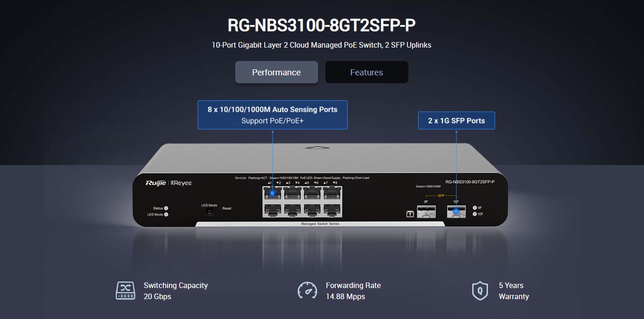This screenshot has width=644, height=319.
Task: Select the 8 x 10/100/1000M Auto Sensing Ports callout
Action: click(x=272, y=115)
